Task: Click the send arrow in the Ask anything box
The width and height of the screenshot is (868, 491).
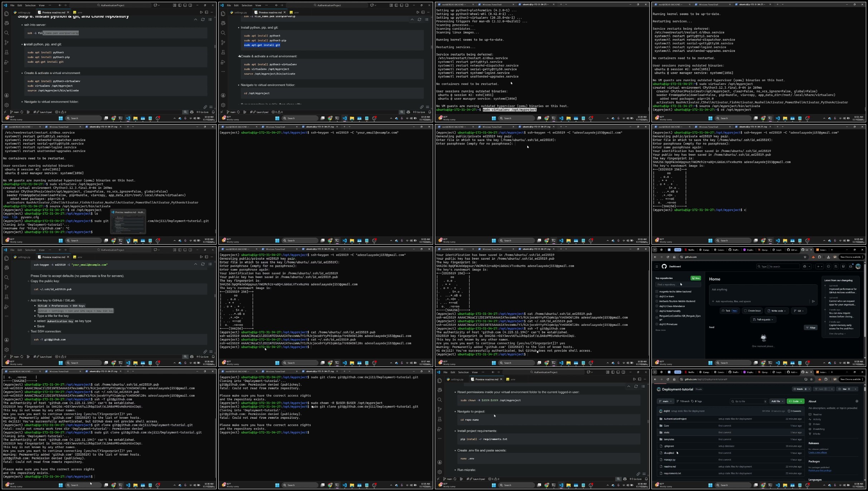Action: [813, 301]
